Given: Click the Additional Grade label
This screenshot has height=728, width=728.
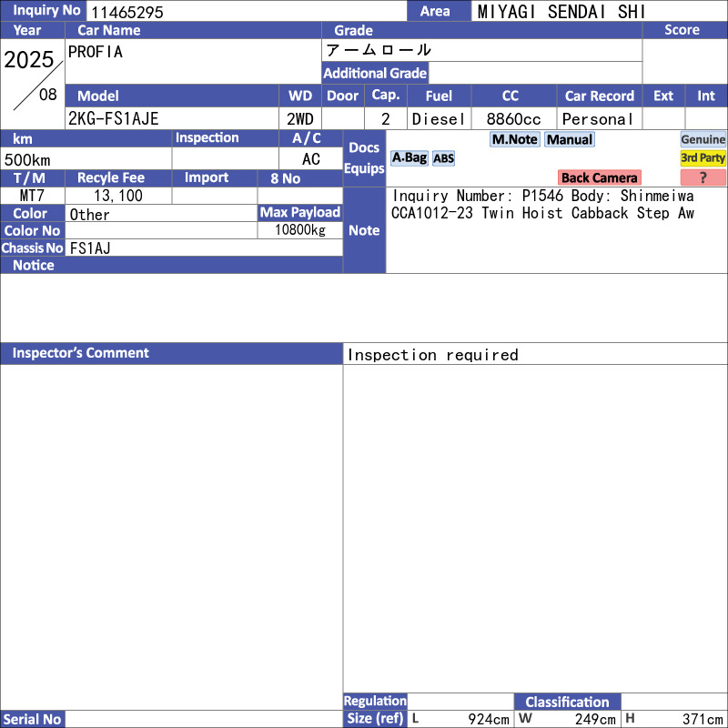Looking at the screenshot, I should coord(375,73).
